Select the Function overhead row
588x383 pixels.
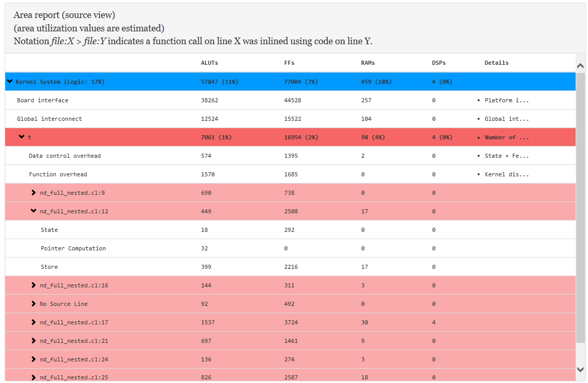pyautogui.click(x=58, y=174)
